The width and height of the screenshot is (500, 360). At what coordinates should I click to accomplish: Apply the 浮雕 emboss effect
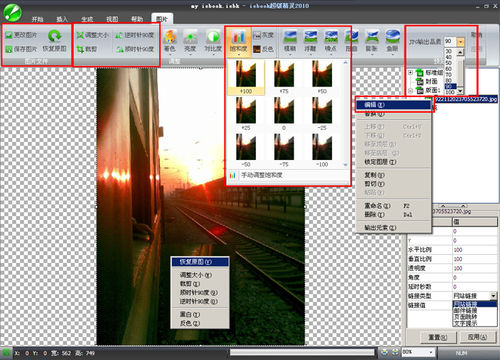(310, 41)
